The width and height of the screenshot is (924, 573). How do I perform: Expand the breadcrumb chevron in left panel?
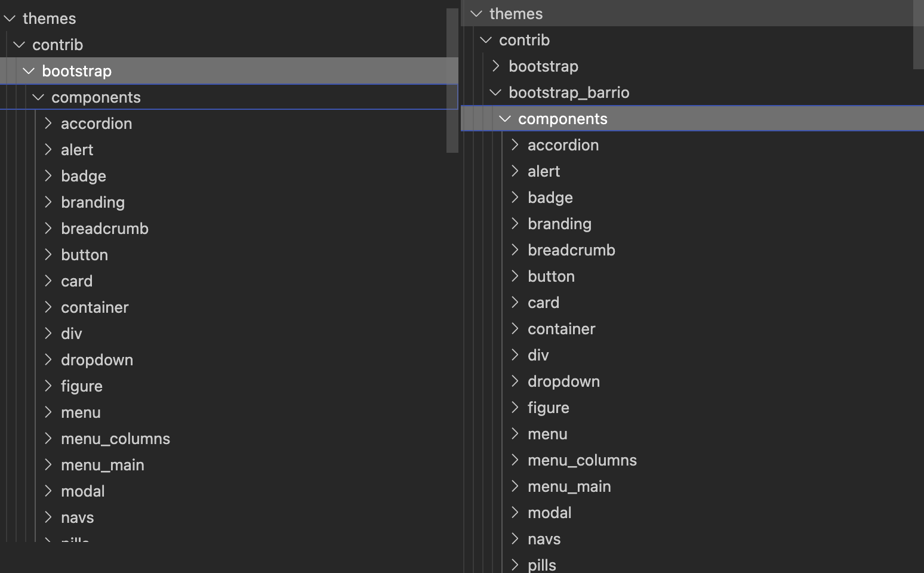point(48,229)
